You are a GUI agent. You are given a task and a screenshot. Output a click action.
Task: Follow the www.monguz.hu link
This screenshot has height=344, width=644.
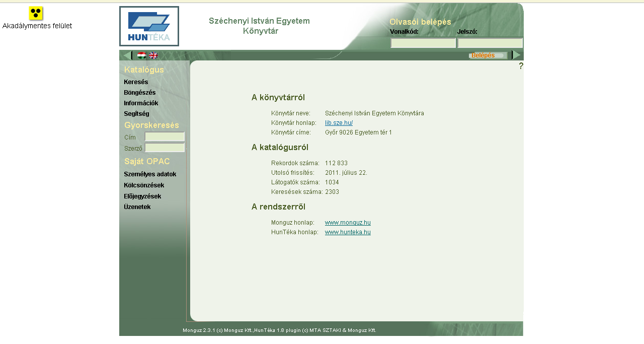click(348, 223)
